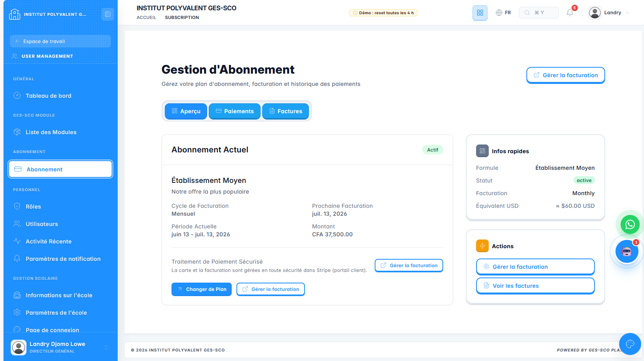The width and height of the screenshot is (644, 361).
Task: Click Monthly billing value
Action: point(583,193)
